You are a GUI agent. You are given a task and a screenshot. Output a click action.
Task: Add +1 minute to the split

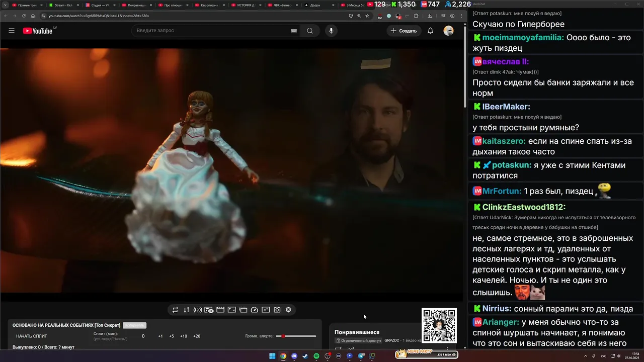tap(160, 336)
